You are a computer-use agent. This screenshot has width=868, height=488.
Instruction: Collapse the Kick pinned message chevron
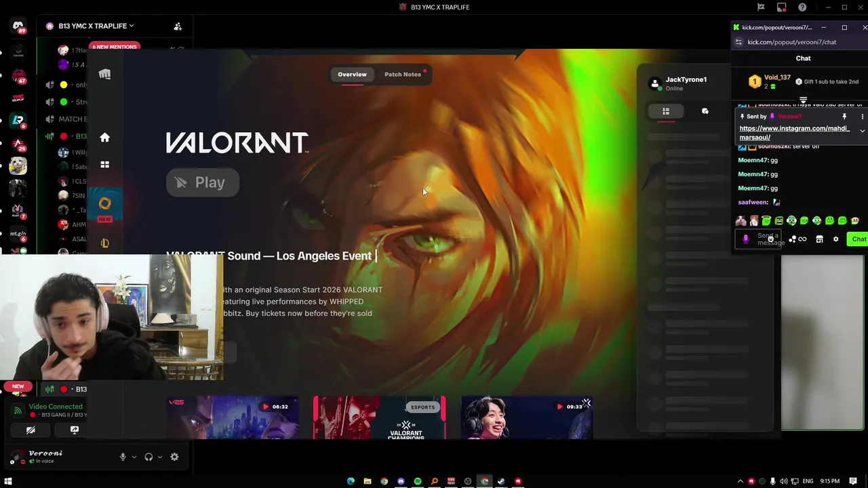point(863,131)
